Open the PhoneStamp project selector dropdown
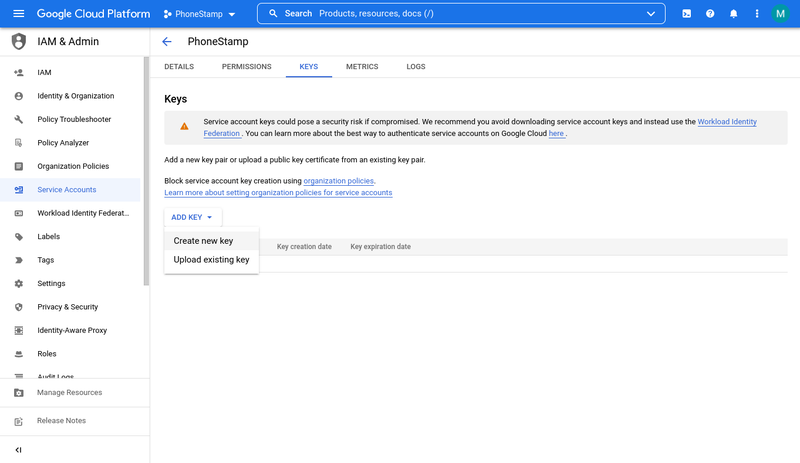 tap(199, 14)
